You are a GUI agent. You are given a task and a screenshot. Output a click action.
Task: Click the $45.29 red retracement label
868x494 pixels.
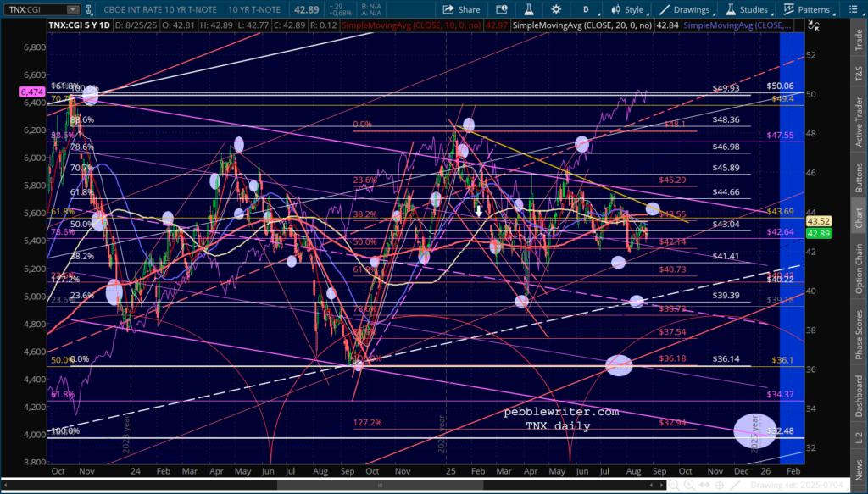tap(672, 180)
